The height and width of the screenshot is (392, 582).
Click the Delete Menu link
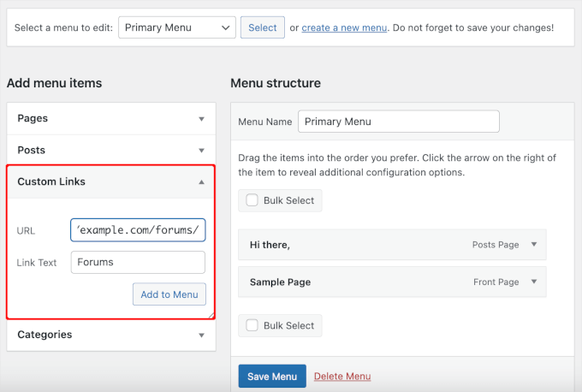tap(342, 376)
